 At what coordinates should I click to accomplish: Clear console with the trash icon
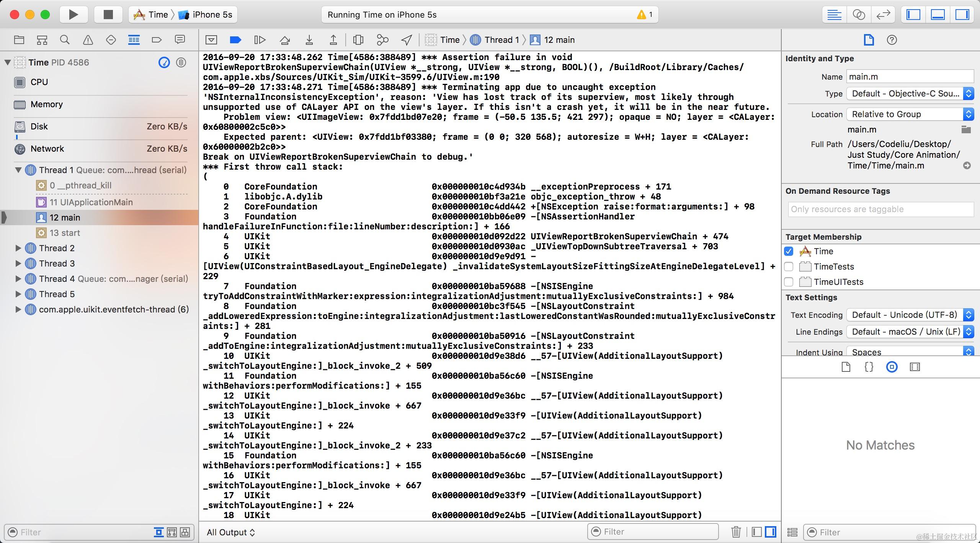(736, 532)
